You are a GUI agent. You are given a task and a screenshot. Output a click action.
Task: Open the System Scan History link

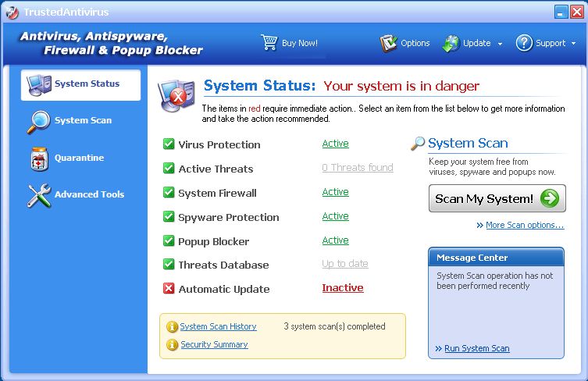pyautogui.click(x=218, y=326)
